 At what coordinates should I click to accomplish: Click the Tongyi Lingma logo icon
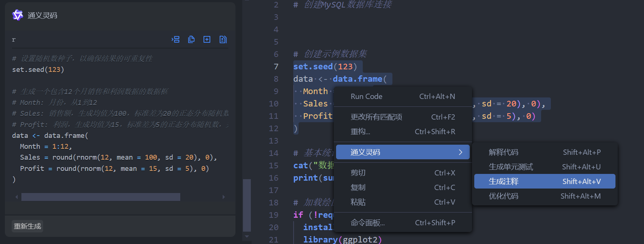tap(18, 15)
